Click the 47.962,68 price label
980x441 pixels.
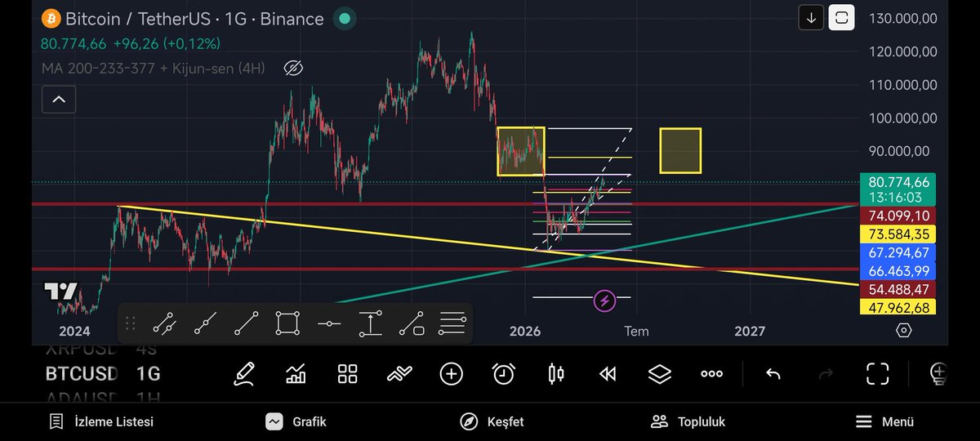point(899,307)
